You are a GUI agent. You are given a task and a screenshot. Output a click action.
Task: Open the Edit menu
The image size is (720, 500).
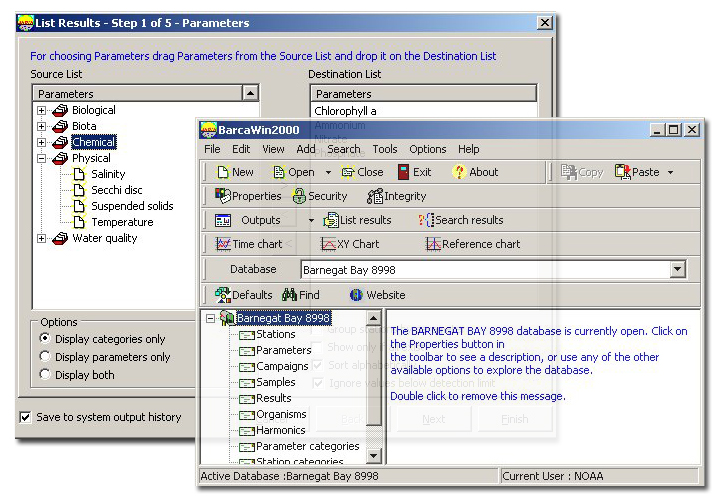point(241,149)
